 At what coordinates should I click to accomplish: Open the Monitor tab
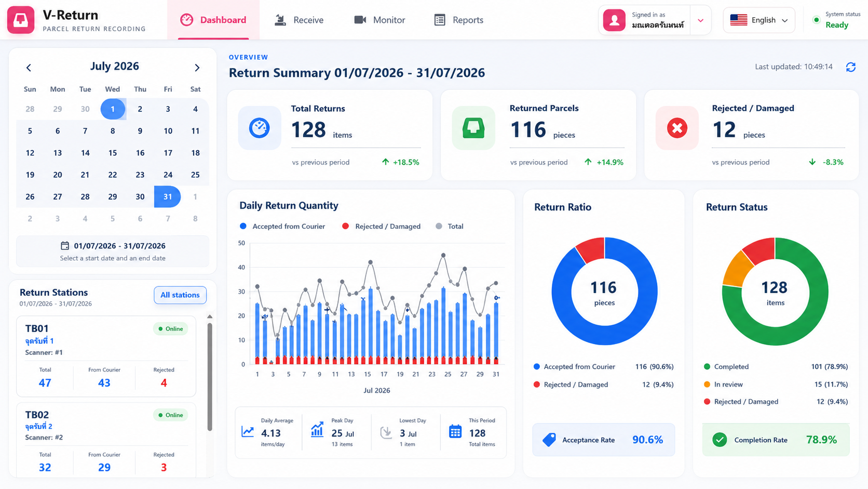[379, 20]
